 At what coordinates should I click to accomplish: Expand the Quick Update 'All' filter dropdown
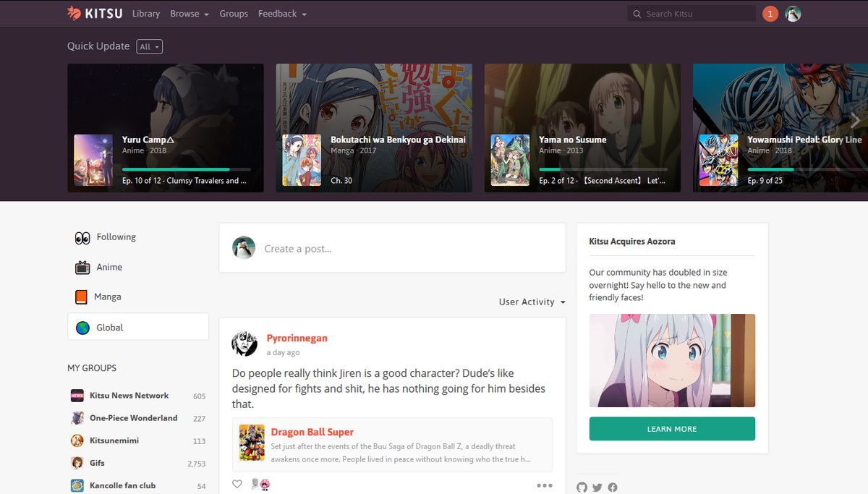click(149, 46)
